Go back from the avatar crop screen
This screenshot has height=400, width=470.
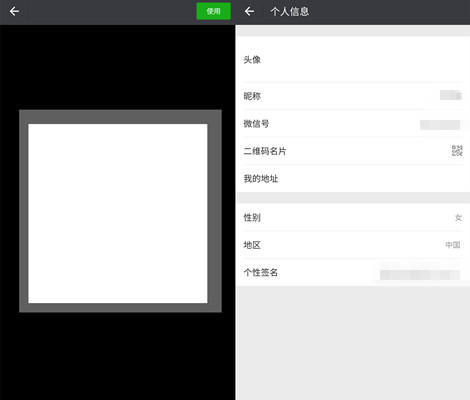click(14, 12)
